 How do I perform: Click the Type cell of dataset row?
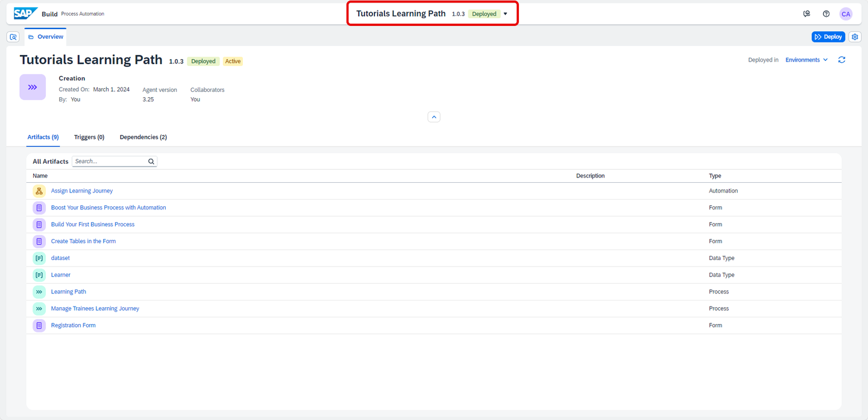tap(722, 258)
